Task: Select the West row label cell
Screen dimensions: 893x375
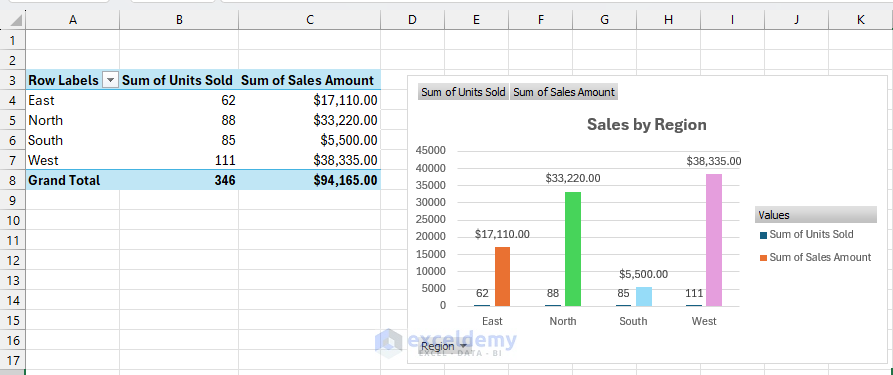Action: [x=73, y=160]
